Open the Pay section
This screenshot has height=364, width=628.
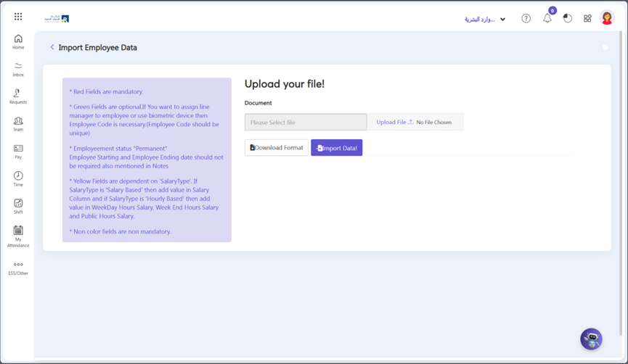(x=18, y=152)
